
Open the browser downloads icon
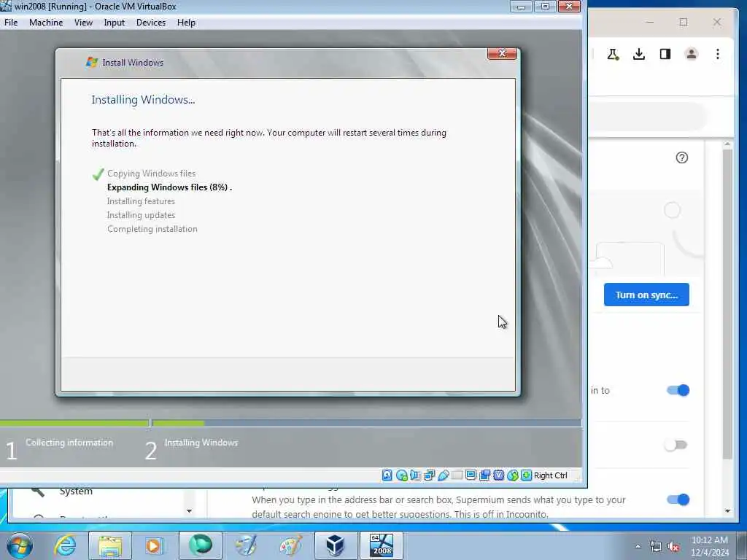[639, 54]
